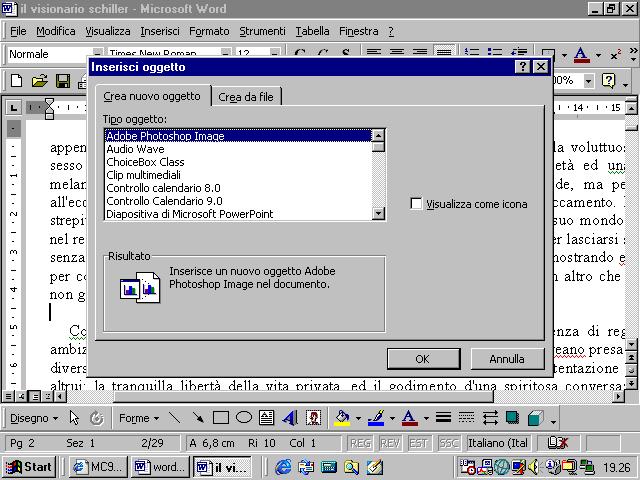Open the Disegno drawing menu
The width and height of the screenshot is (640, 480).
pyautogui.click(x=34, y=418)
